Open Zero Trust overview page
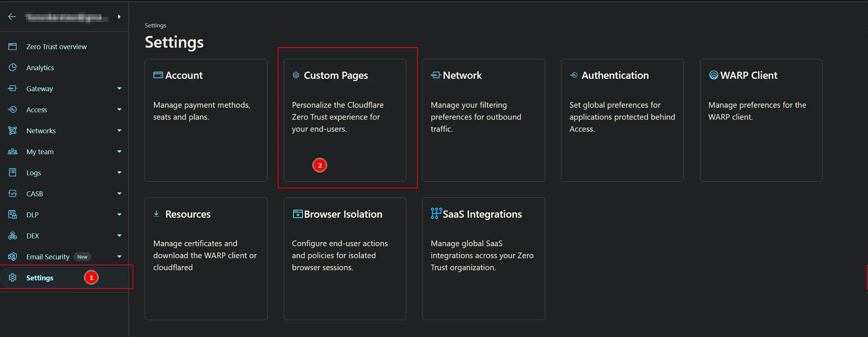The width and height of the screenshot is (868, 337). (x=56, y=47)
